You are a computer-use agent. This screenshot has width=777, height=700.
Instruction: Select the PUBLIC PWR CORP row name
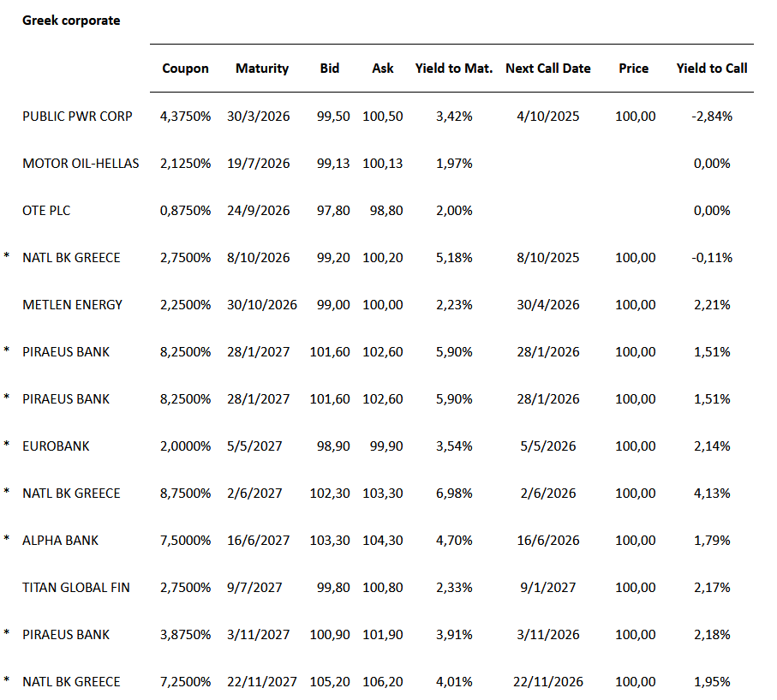click(77, 117)
